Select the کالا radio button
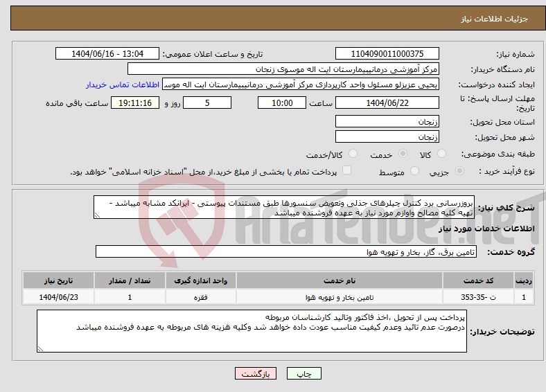Image resolution: width=546 pixels, height=392 pixels. (x=441, y=154)
